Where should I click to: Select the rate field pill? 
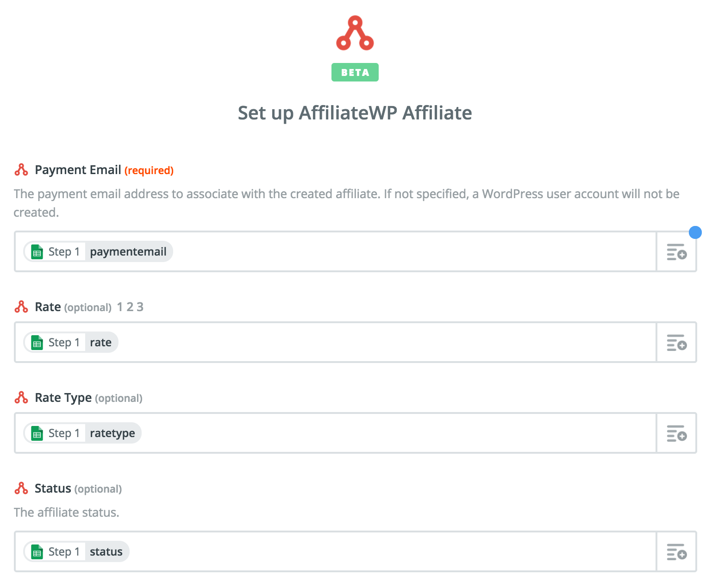[71, 343]
